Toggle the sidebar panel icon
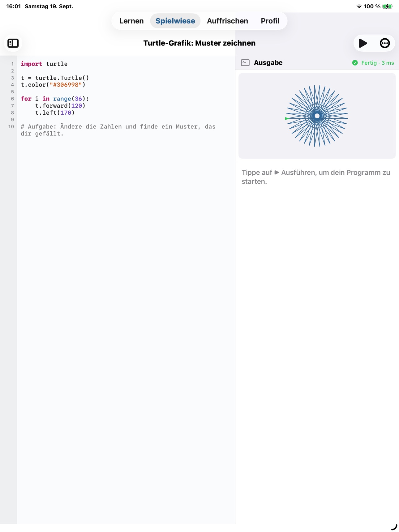The image size is (399, 532). pos(13,43)
